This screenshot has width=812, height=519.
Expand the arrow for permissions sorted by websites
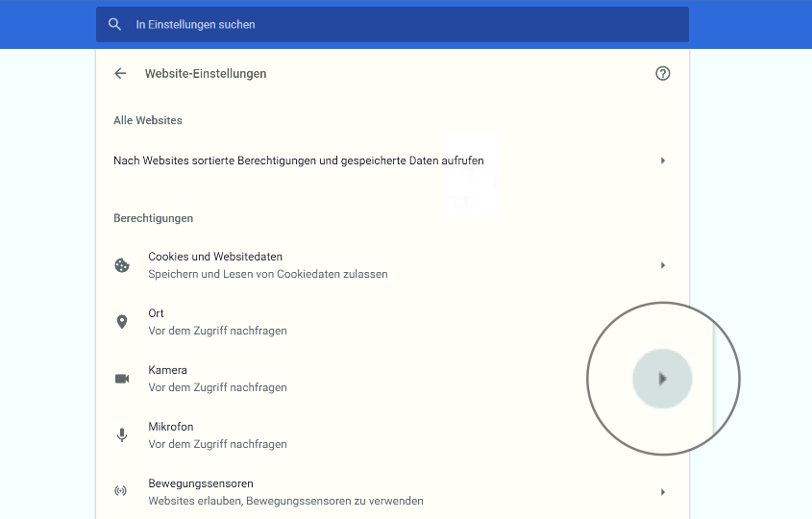(x=663, y=161)
